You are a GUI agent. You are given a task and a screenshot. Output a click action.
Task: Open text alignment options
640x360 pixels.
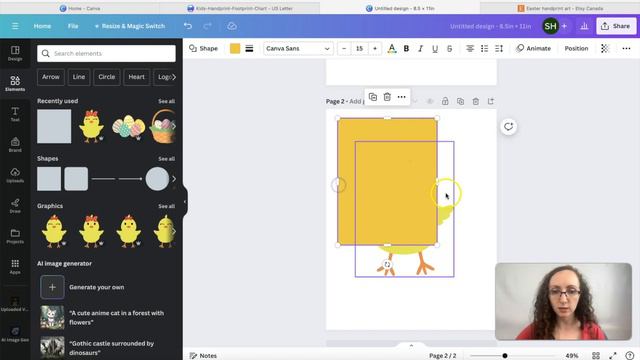coord(470,49)
